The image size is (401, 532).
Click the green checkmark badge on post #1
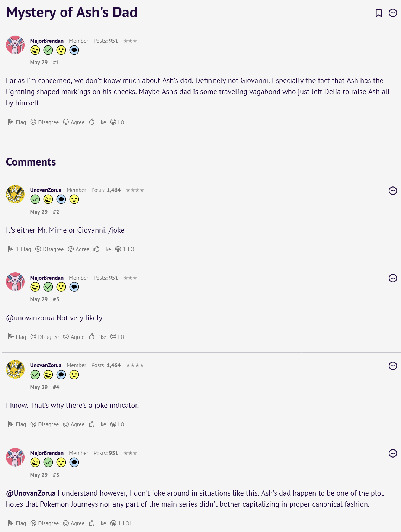[48, 50]
